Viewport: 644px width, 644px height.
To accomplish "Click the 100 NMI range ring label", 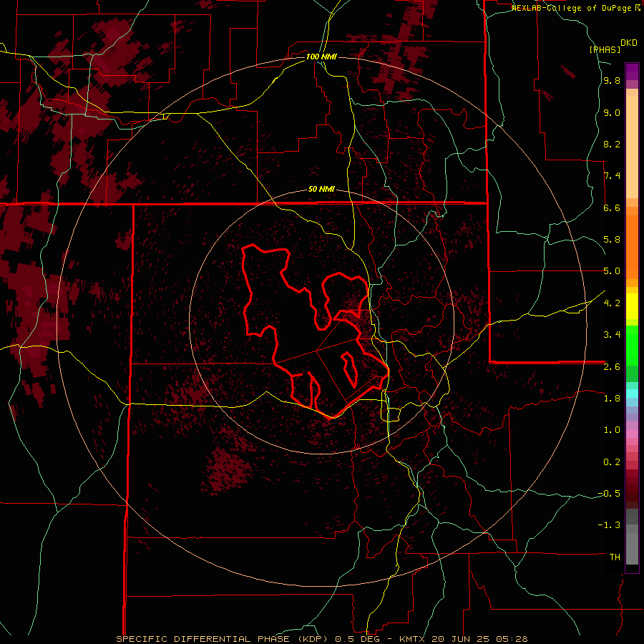I will (x=321, y=57).
